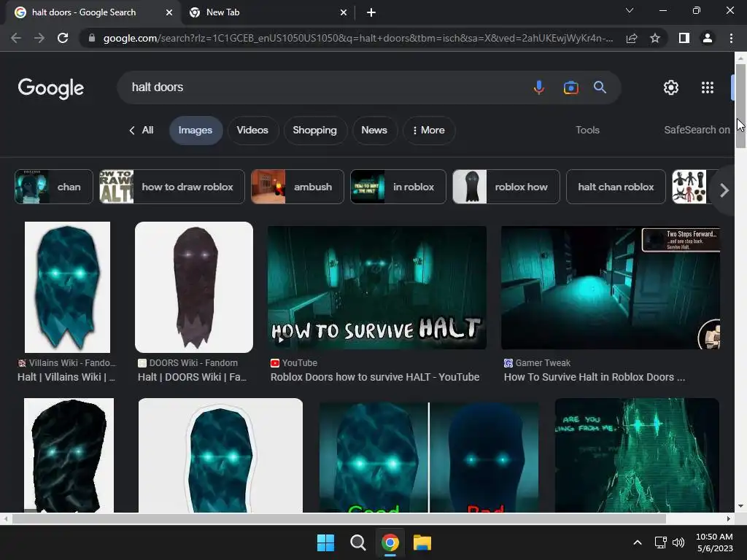The height and width of the screenshot is (560, 747).
Task: Open 'How to survive Halt' video thumbnail
Action: (x=377, y=287)
